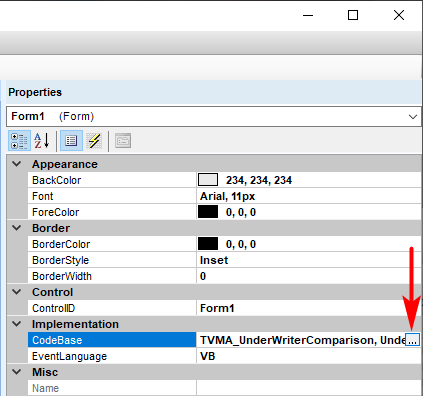Select the BorderStyle property name
The height and width of the screenshot is (396, 423).
click(x=60, y=260)
